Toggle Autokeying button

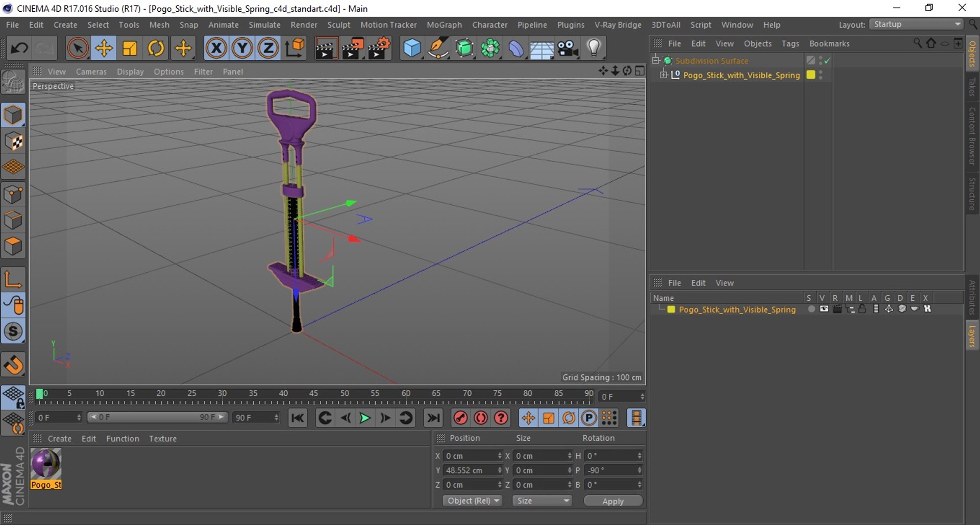click(481, 418)
